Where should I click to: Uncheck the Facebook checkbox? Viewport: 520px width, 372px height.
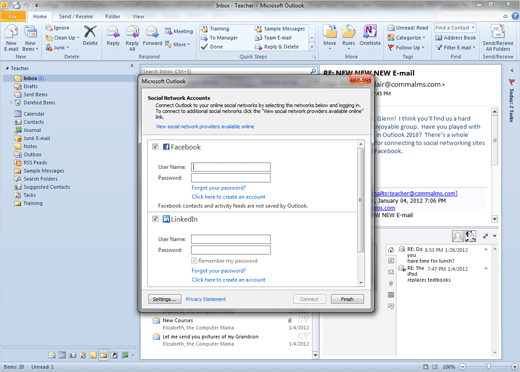(x=155, y=147)
